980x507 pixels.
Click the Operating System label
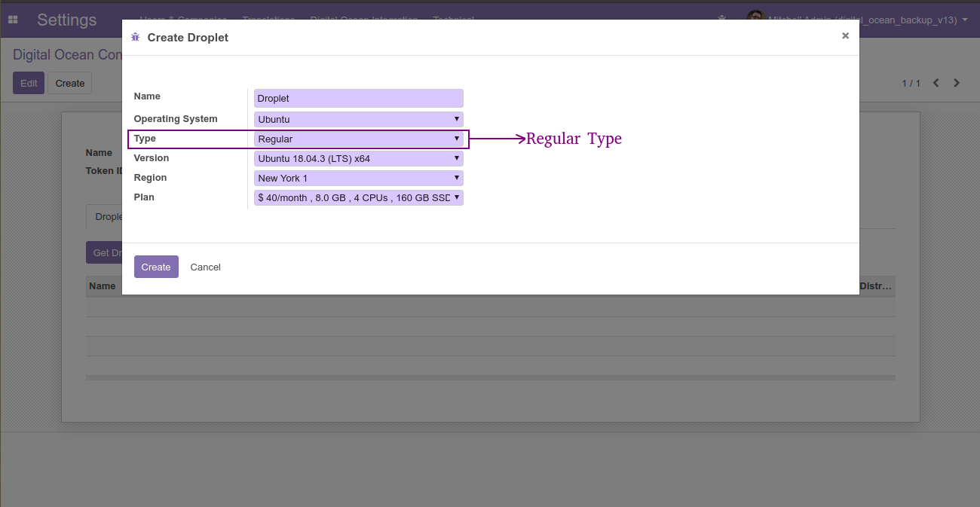[176, 119]
